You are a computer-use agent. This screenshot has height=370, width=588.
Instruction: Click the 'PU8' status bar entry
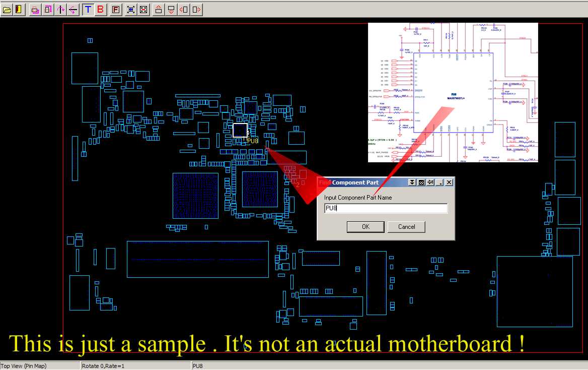click(198, 366)
